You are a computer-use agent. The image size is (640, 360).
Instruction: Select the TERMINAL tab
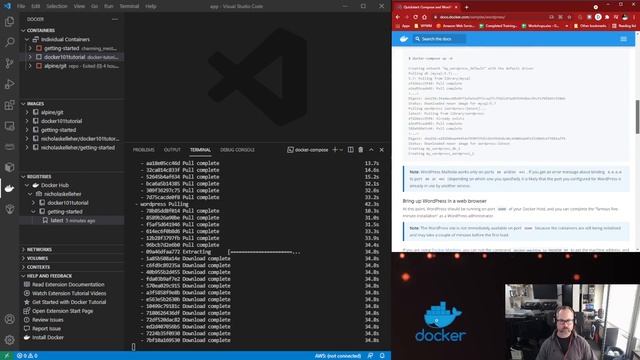pyautogui.click(x=200, y=150)
